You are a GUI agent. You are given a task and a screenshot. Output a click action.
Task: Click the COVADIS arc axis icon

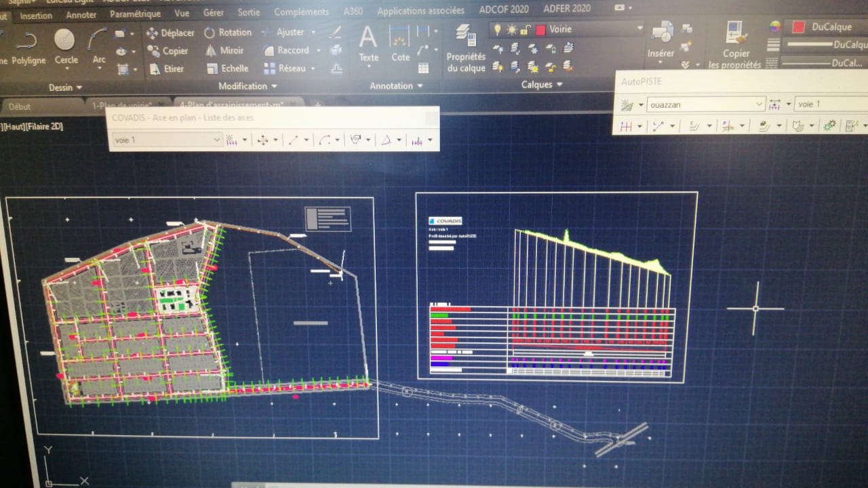coord(324,140)
